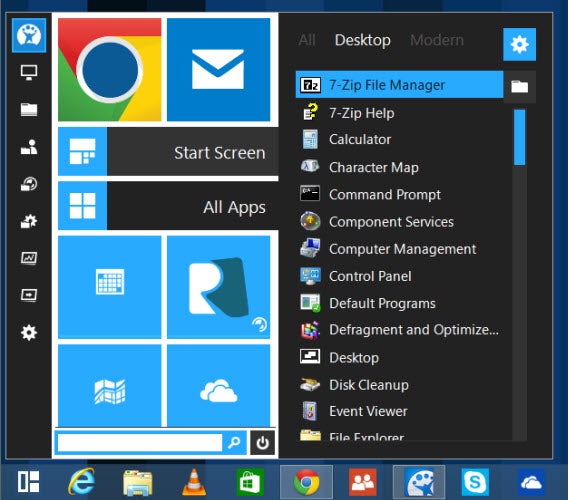Switch to the Modern tab
Image resolution: width=568 pixels, height=500 pixels.
click(437, 40)
